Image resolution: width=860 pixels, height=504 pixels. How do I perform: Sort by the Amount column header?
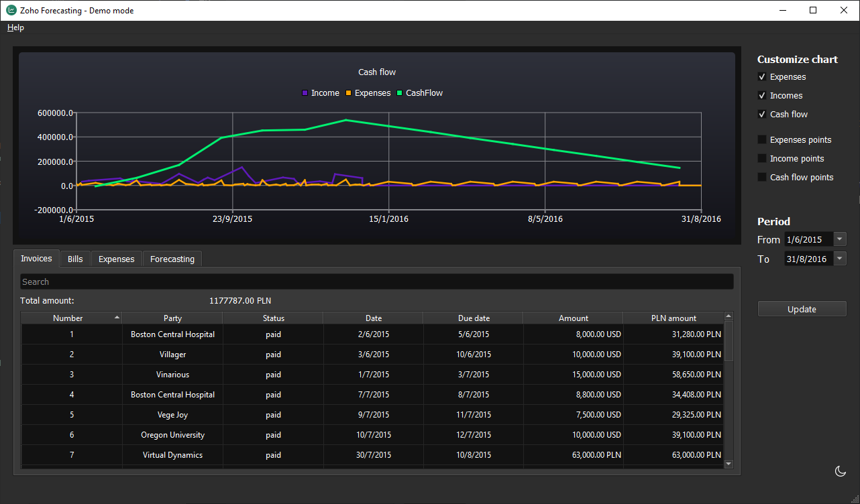point(574,318)
